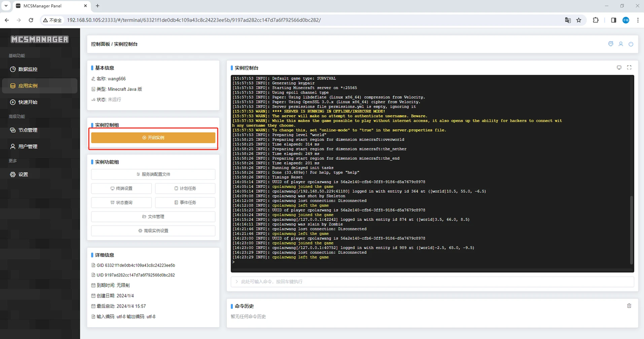
Task: Click 事件任务 button
Action: click(x=185, y=202)
